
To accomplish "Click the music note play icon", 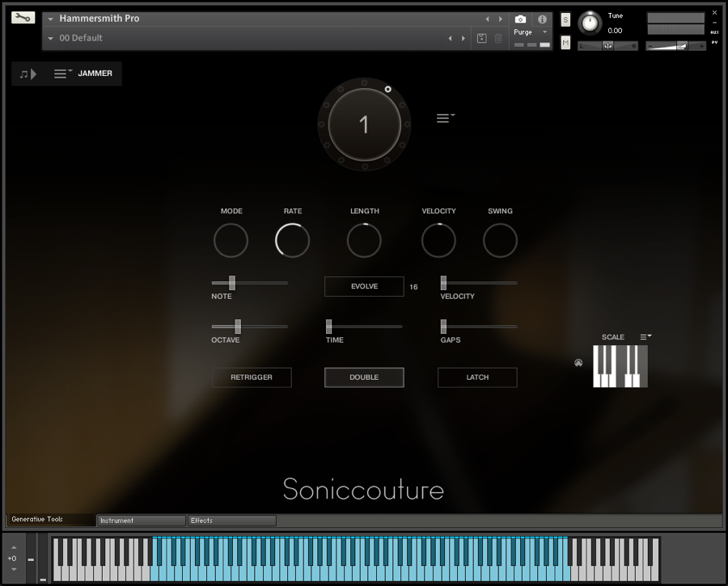I will pyautogui.click(x=28, y=74).
